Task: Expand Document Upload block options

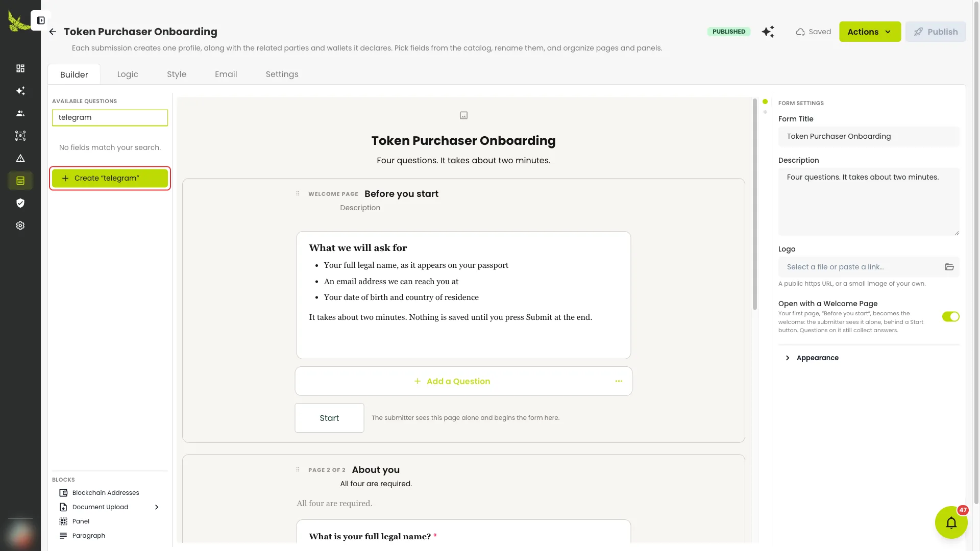Action: pyautogui.click(x=157, y=507)
